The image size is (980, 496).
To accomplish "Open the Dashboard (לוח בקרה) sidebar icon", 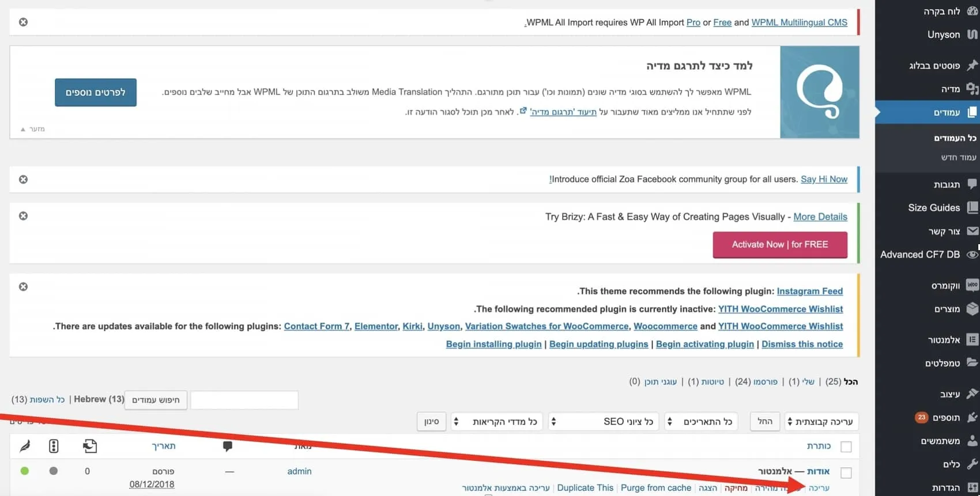I will (x=972, y=11).
